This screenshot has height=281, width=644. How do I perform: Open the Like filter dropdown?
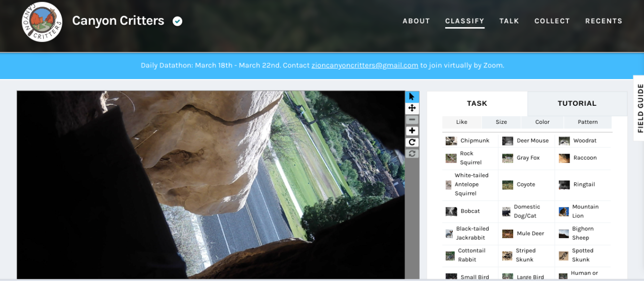click(462, 122)
